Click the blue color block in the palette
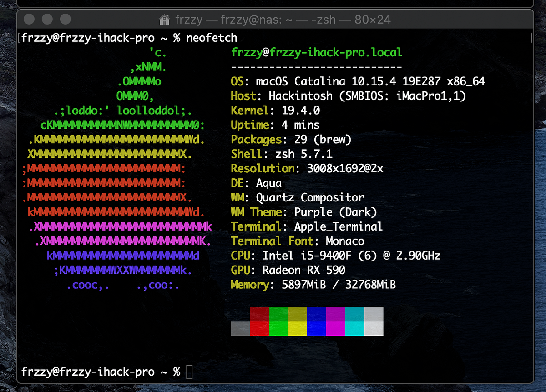 (317, 321)
